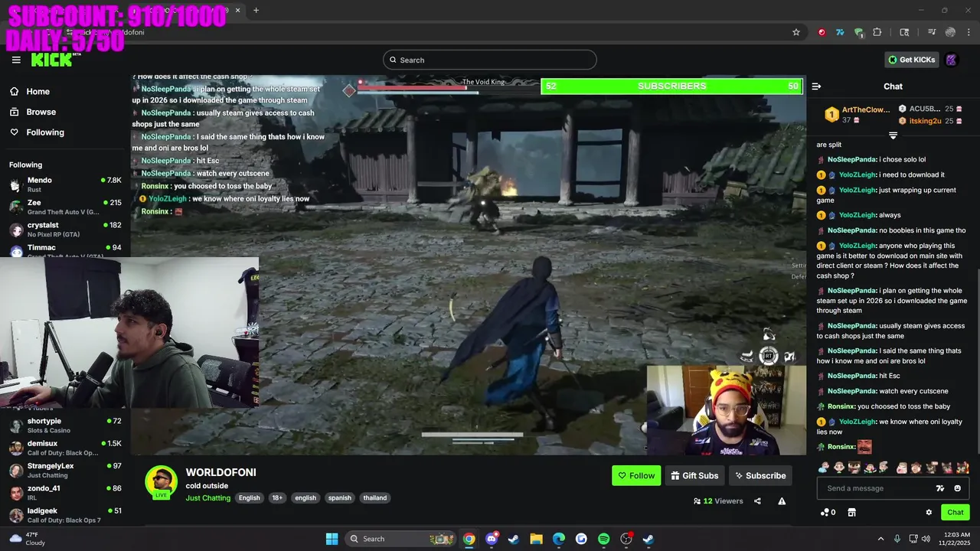Select the thailand tag
Viewport: 980px width, 551px height.
[375, 497]
